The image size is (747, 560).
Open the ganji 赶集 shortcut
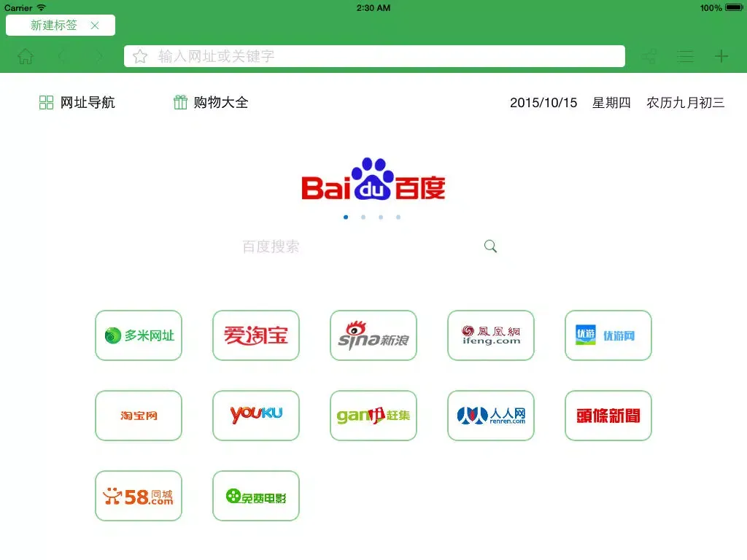[x=373, y=416]
